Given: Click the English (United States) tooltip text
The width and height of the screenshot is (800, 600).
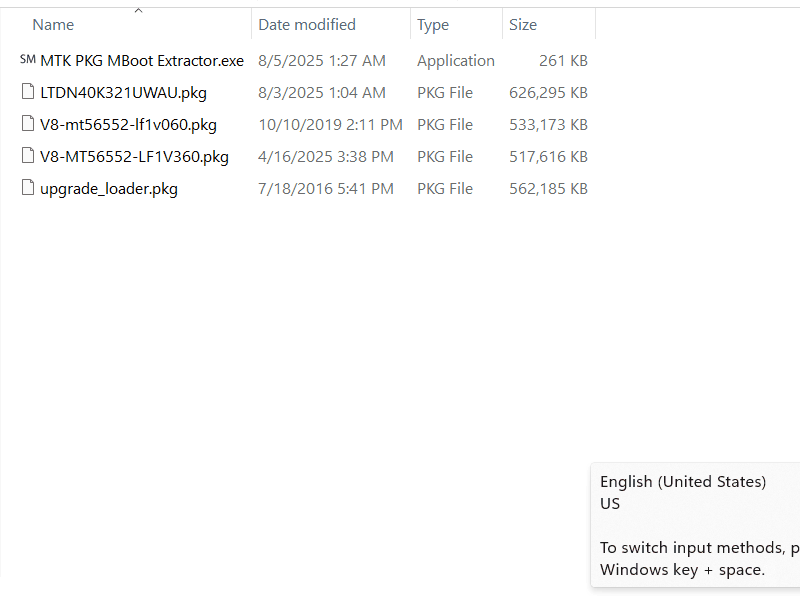Looking at the screenshot, I should pos(683,482).
